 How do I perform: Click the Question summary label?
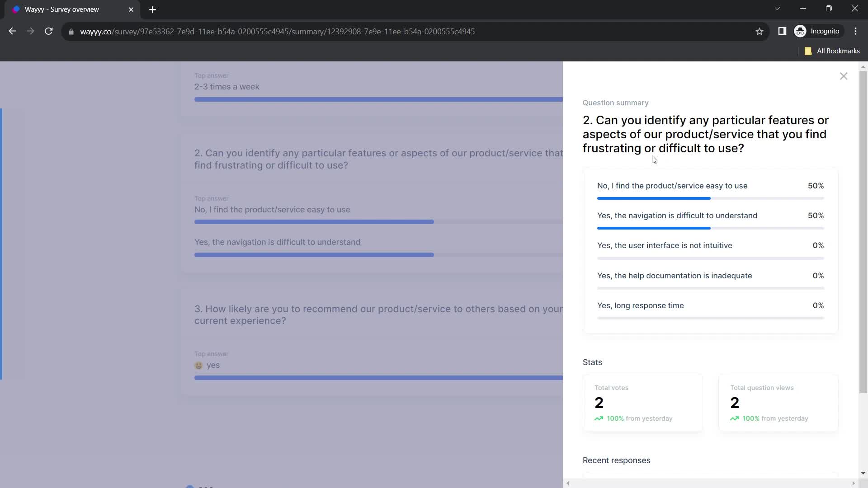point(615,103)
